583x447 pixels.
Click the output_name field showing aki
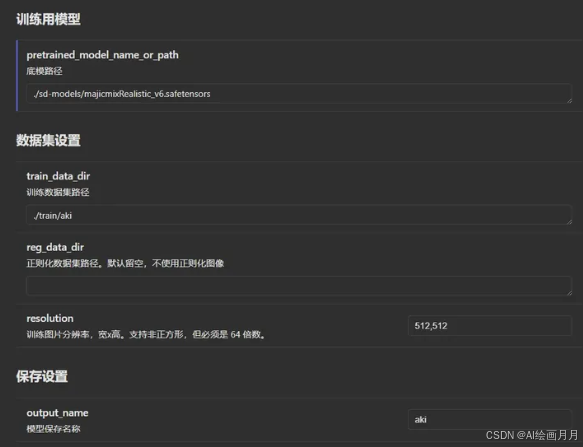click(x=490, y=419)
